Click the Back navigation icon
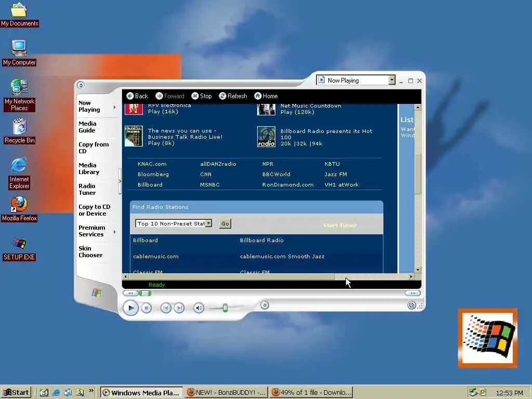 pos(130,96)
